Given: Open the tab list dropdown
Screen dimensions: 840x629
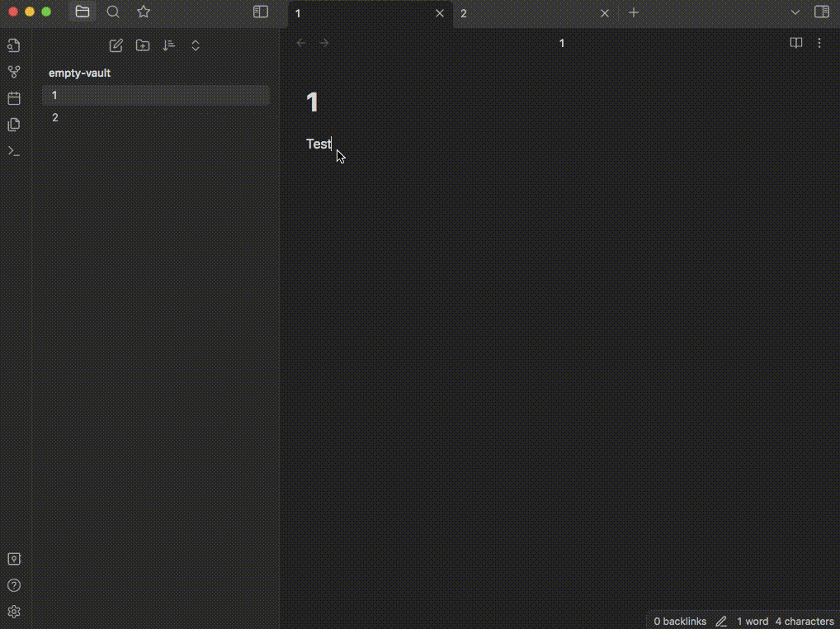Looking at the screenshot, I should tap(795, 13).
